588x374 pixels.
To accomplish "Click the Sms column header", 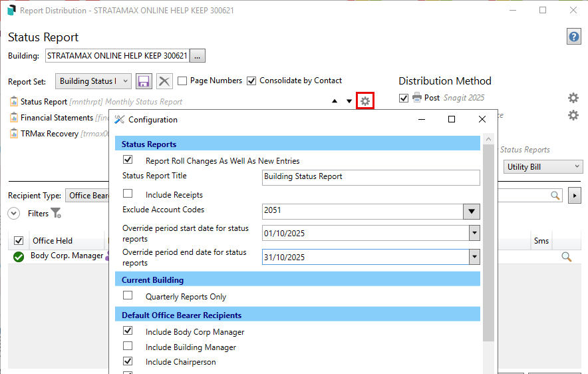I will (x=541, y=241).
